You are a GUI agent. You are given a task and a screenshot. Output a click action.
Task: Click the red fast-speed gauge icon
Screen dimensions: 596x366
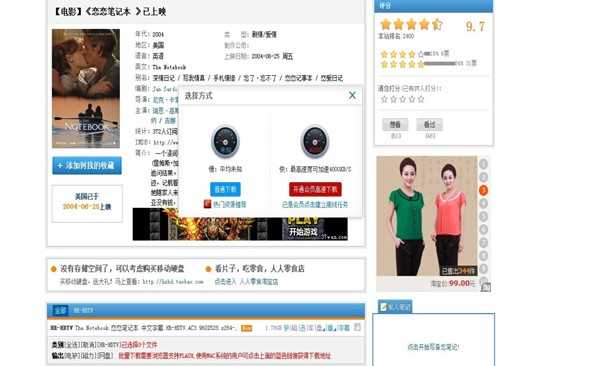314,141
